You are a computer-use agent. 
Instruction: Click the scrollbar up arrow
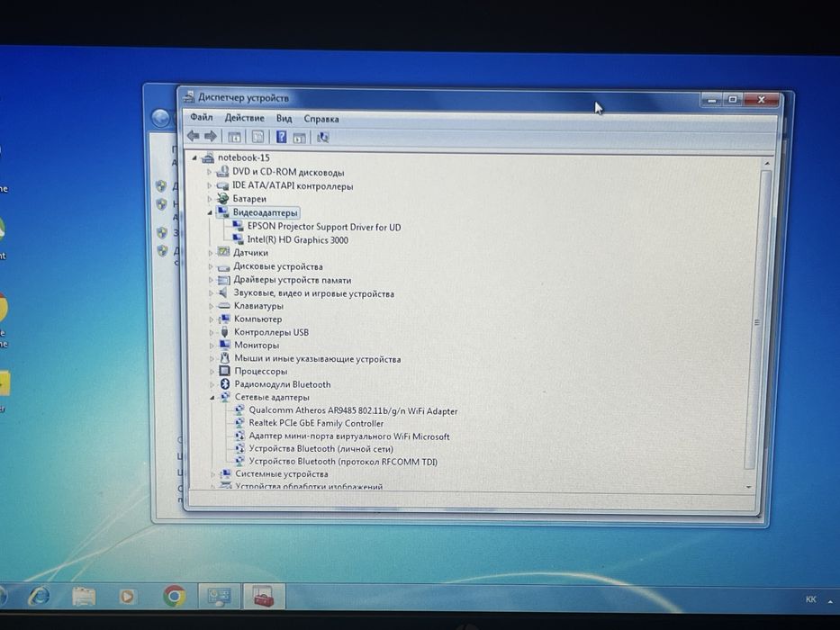coord(767,163)
